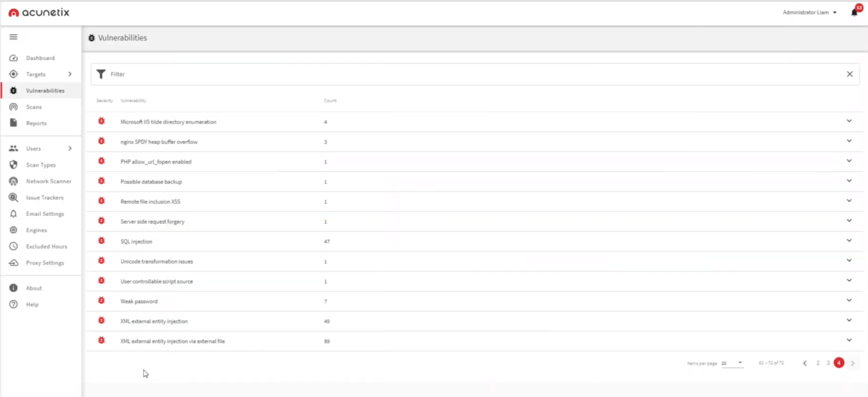Clear the filter with the X button
This screenshot has height=397, width=868.
pos(849,74)
